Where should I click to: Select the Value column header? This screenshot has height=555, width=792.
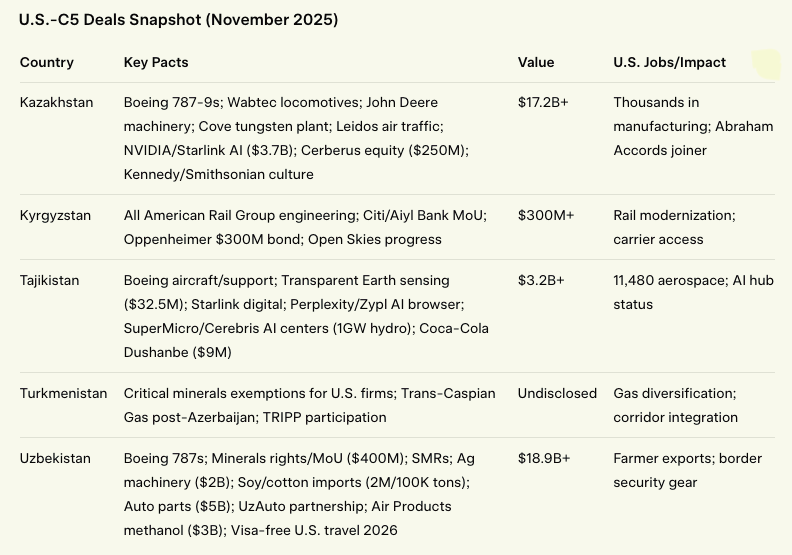pyautogui.click(x=536, y=62)
